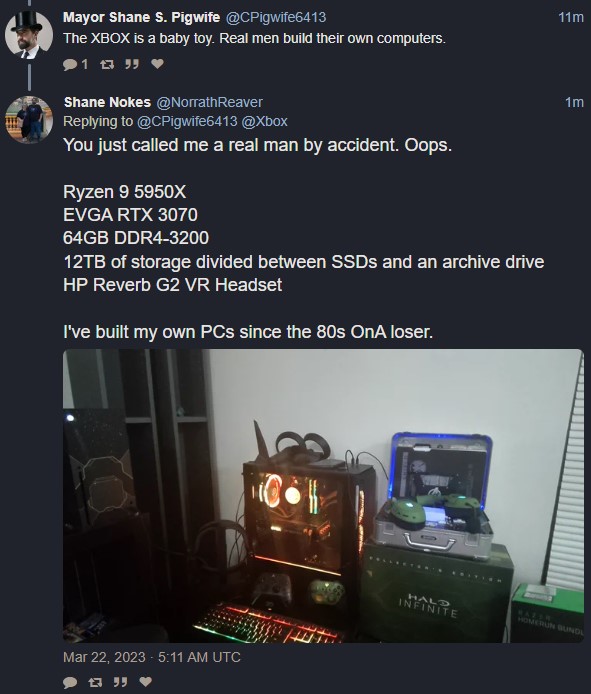The height and width of the screenshot is (694, 591).
Task: Open the gaming PC setup photo
Action: click(323, 496)
